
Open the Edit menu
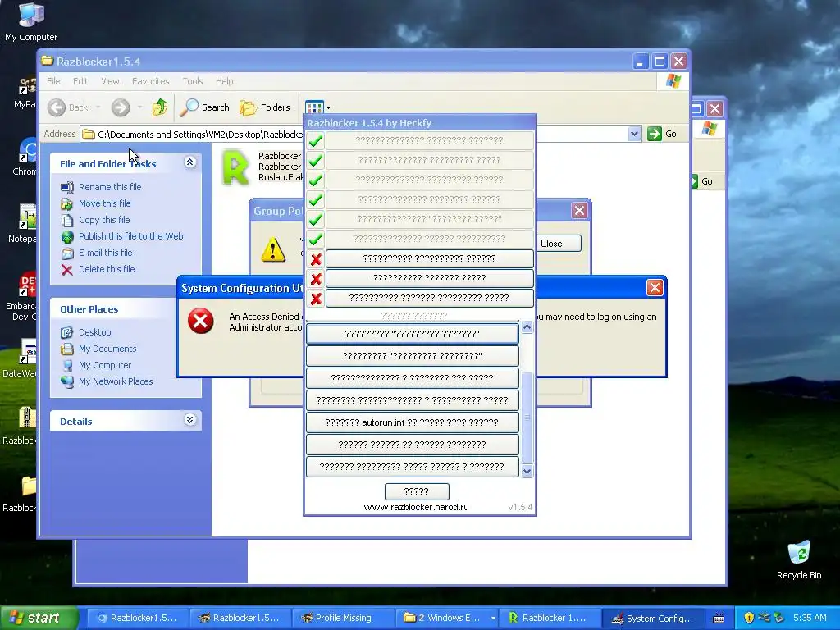point(80,81)
